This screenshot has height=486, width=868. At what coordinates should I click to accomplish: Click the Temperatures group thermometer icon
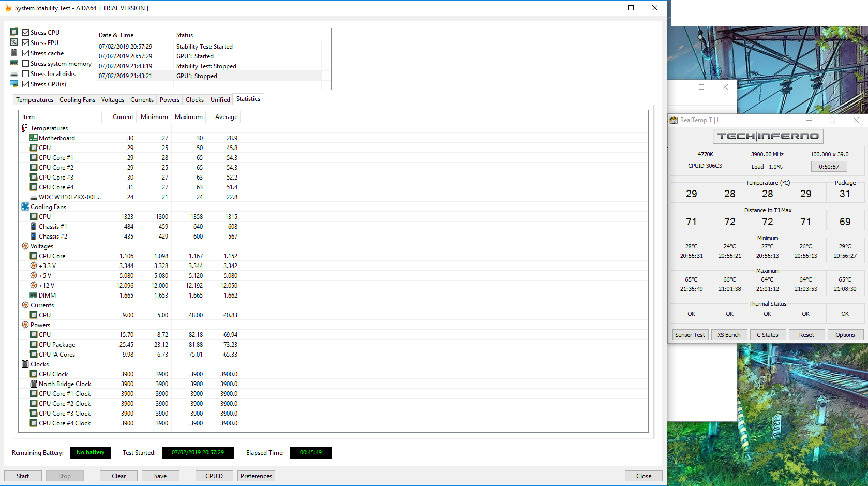[25, 128]
